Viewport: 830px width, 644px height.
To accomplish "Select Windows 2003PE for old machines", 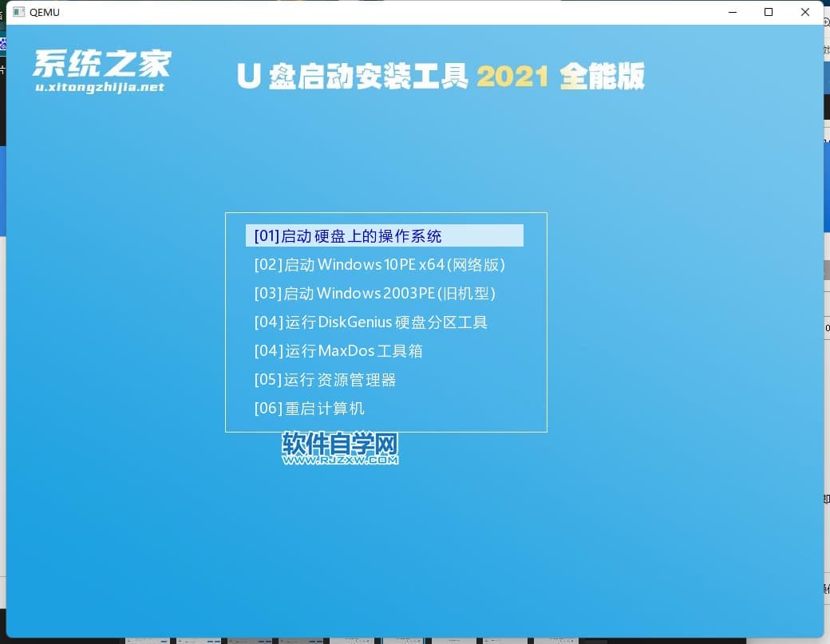I will click(x=374, y=294).
